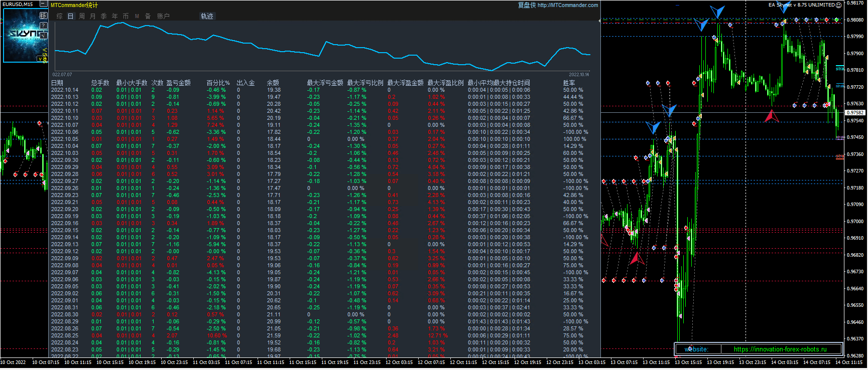Open the 备 notes tab

click(148, 17)
